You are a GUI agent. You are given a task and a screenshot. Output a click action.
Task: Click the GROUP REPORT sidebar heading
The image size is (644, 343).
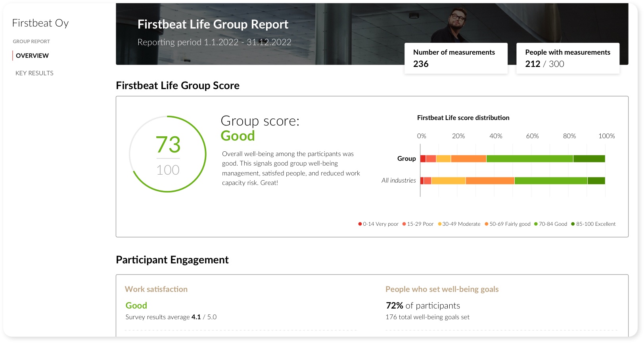[31, 41]
